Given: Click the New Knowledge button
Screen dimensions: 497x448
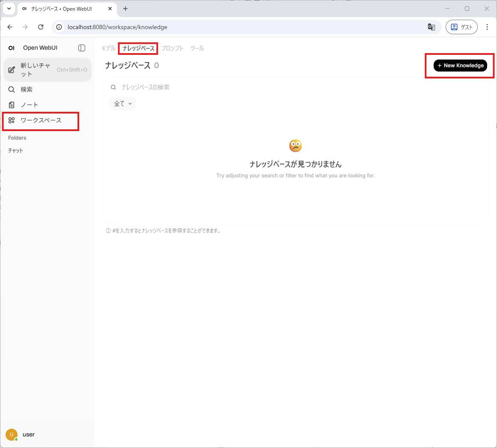Looking at the screenshot, I should coord(460,66).
